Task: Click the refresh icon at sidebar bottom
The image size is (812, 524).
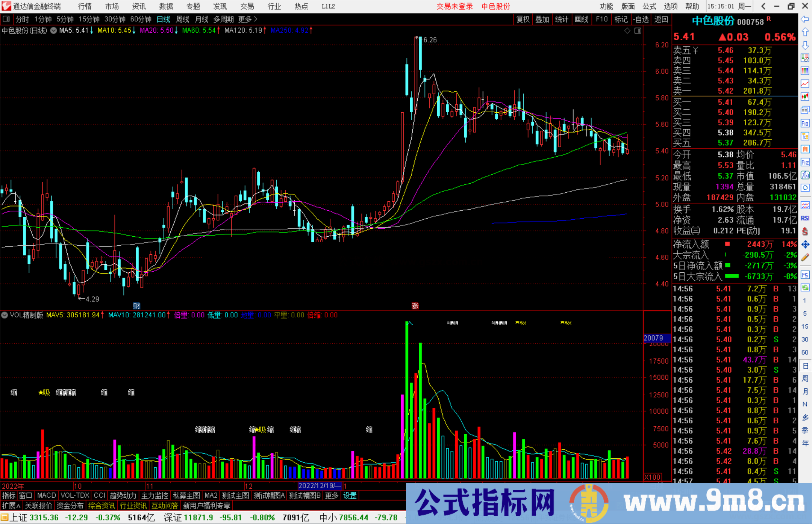Action: 805,287
